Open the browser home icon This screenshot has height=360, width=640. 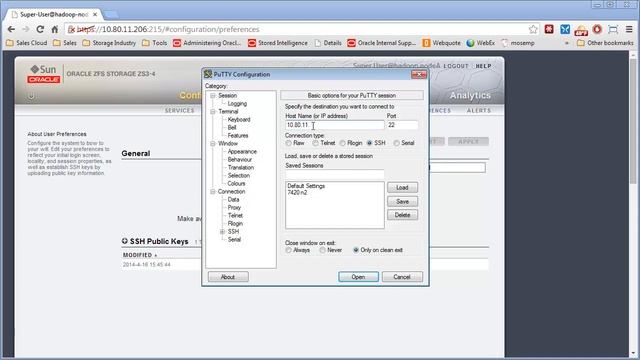[55, 29]
